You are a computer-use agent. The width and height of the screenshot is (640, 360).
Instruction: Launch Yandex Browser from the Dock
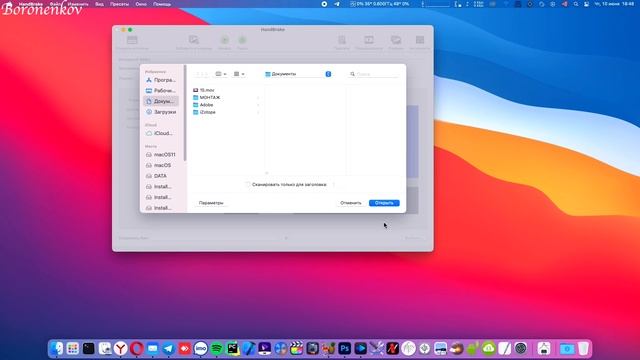(x=120, y=349)
